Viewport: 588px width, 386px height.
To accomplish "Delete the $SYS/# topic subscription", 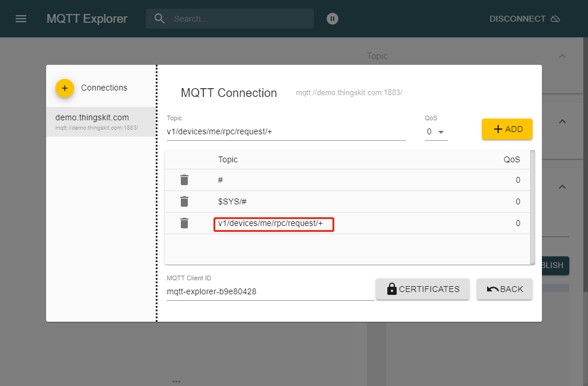I will click(x=184, y=201).
